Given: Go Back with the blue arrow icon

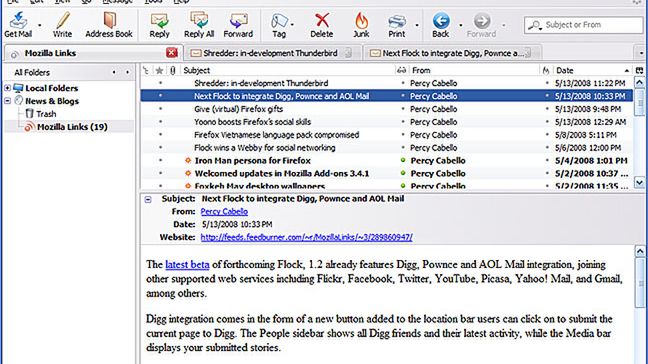Looking at the screenshot, I should pyautogui.click(x=441, y=20).
